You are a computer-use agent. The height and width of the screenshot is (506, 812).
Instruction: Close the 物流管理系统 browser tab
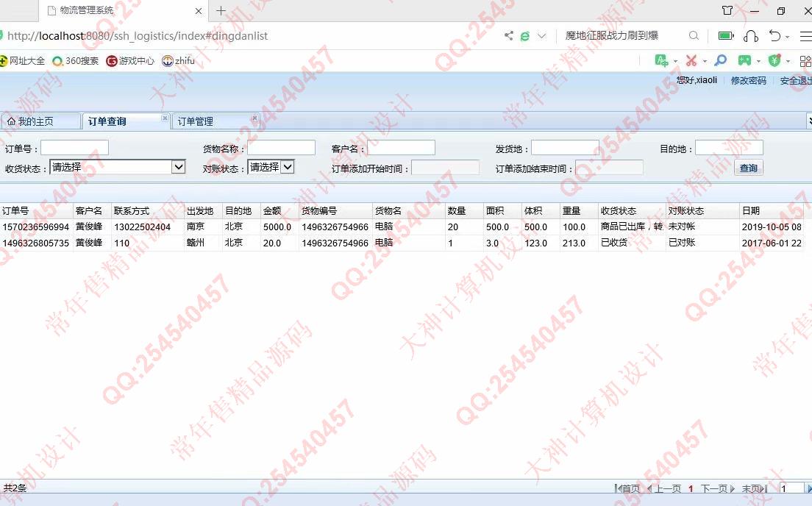[x=199, y=11]
